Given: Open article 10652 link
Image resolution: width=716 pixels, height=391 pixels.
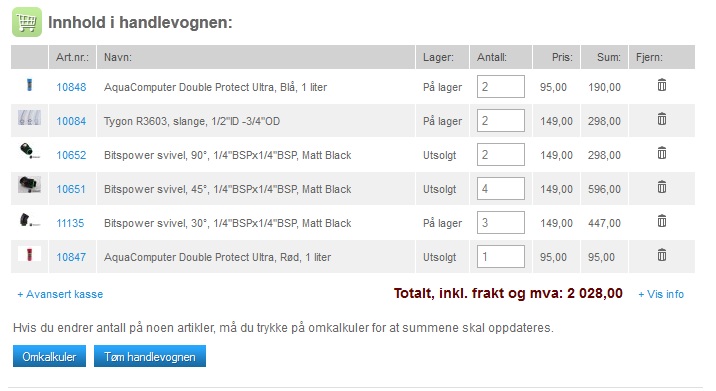Looking at the screenshot, I should (x=71, y=155).
